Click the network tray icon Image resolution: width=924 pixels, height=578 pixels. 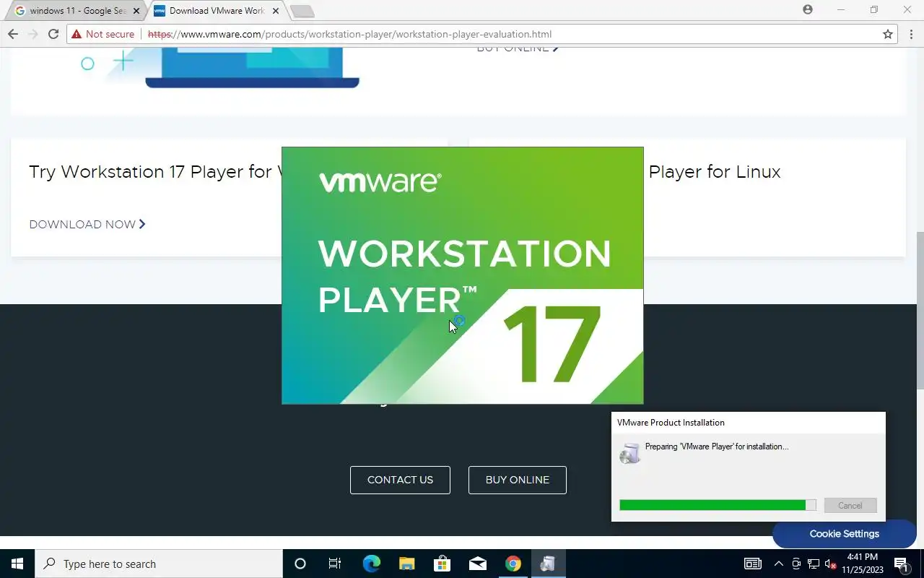click(814, 564)
